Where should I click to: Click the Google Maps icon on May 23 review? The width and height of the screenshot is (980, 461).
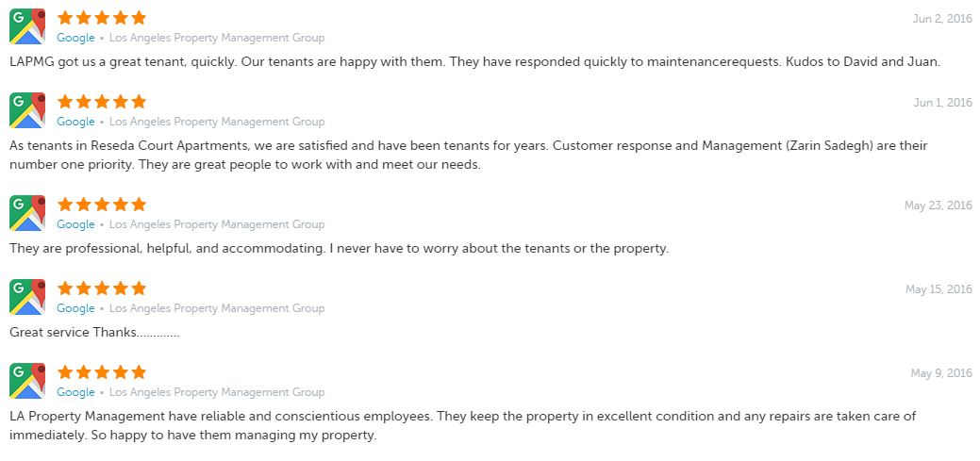(27, 213)
